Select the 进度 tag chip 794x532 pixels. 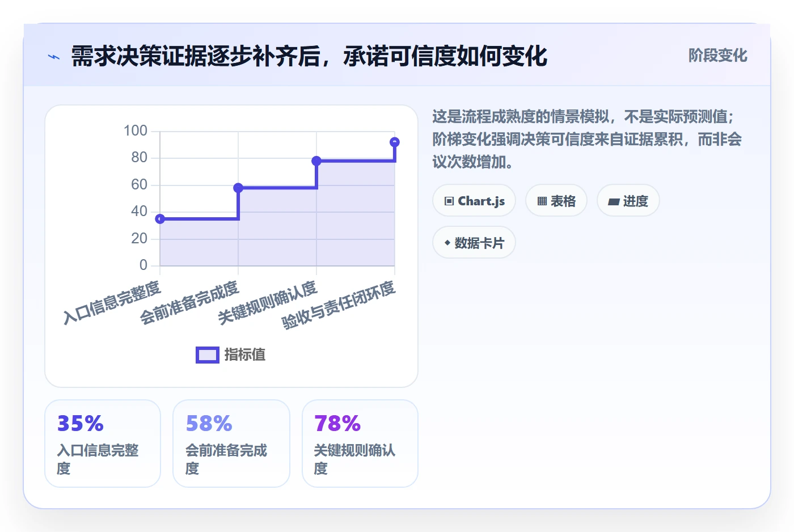coord(628,201)
